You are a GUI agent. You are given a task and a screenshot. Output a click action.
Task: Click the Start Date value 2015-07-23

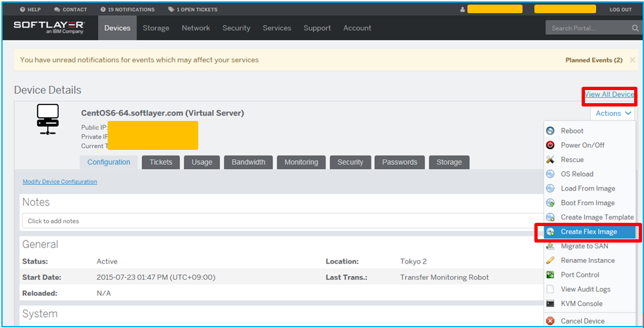(x=156, y=277)
